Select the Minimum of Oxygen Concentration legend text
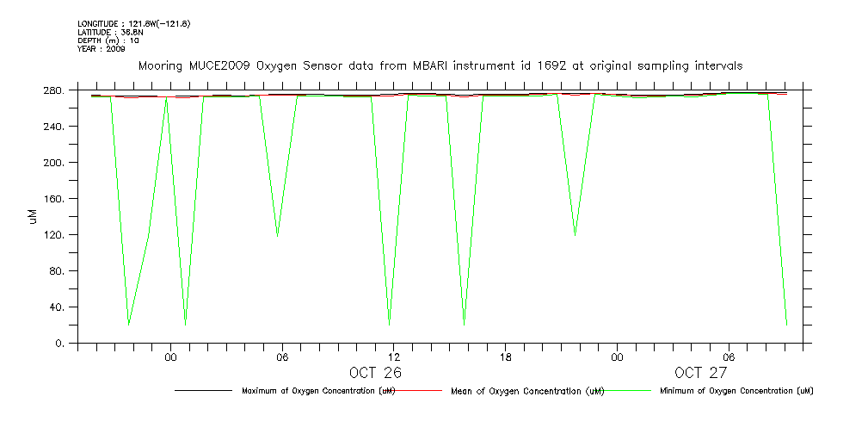The width and height of the screenshot is (868, 434). tap(736, 391)
